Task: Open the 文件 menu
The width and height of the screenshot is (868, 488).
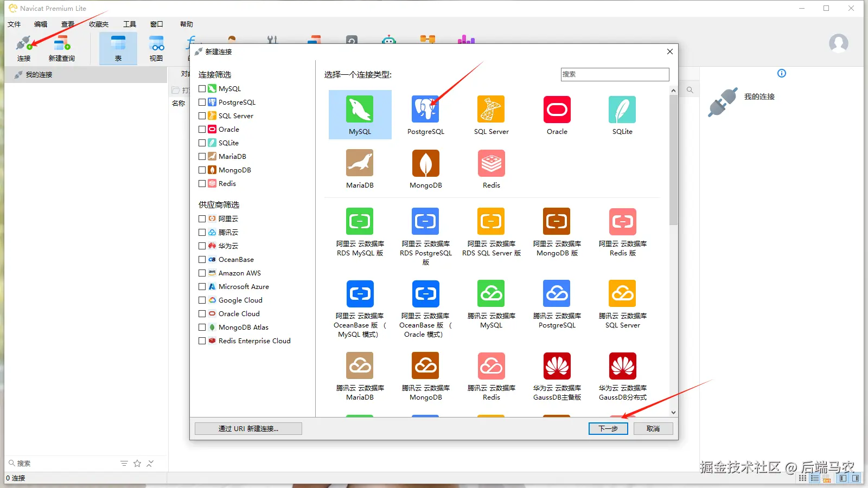Action: 14,24
